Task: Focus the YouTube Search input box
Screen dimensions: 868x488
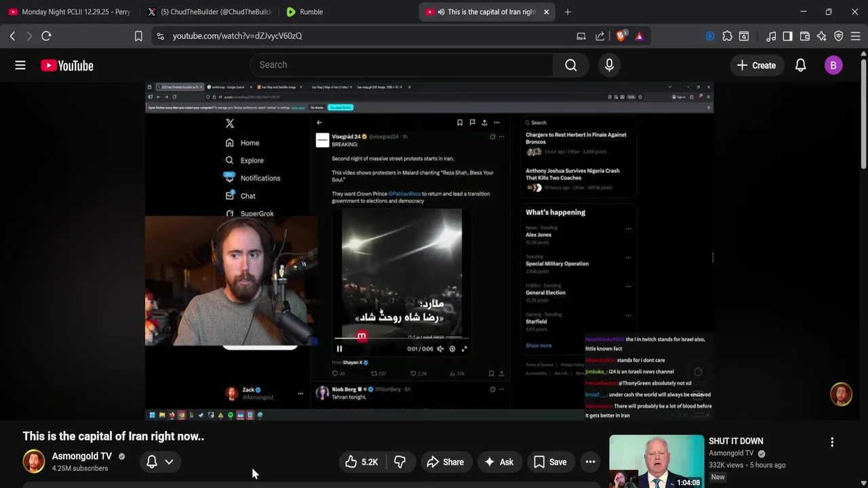Action: coord(401,65)
